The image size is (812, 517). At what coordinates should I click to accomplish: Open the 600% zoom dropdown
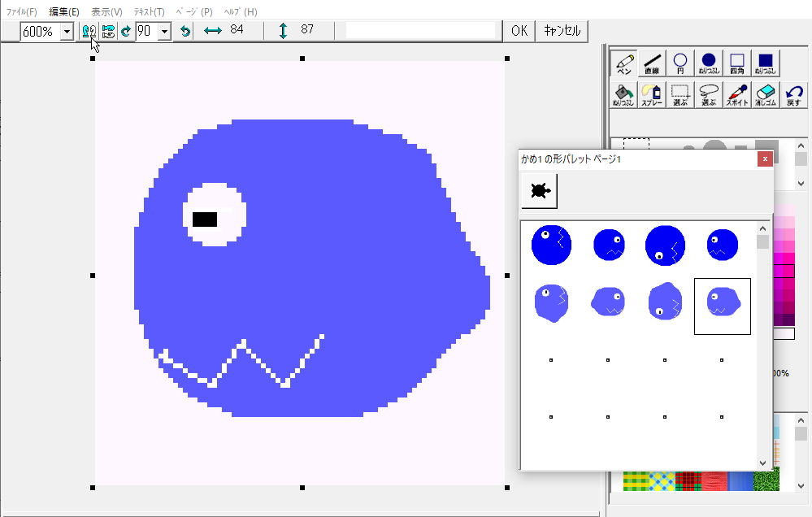67,32
